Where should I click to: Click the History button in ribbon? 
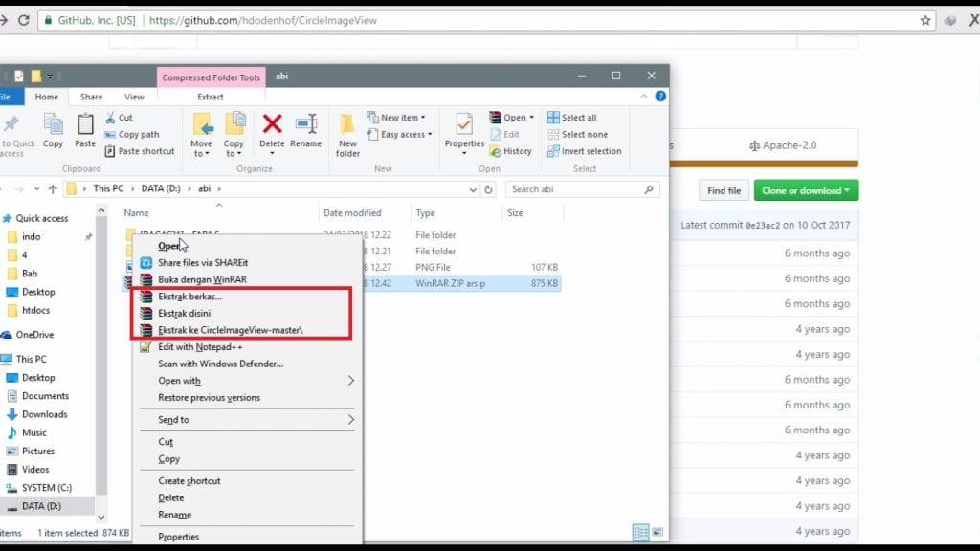click(x=511, y=151)
